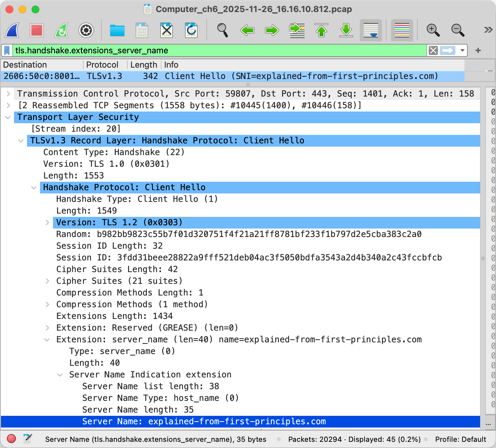The image size is (496, 448).
Task: Jump to the last packet
Action: coord(346,31)
